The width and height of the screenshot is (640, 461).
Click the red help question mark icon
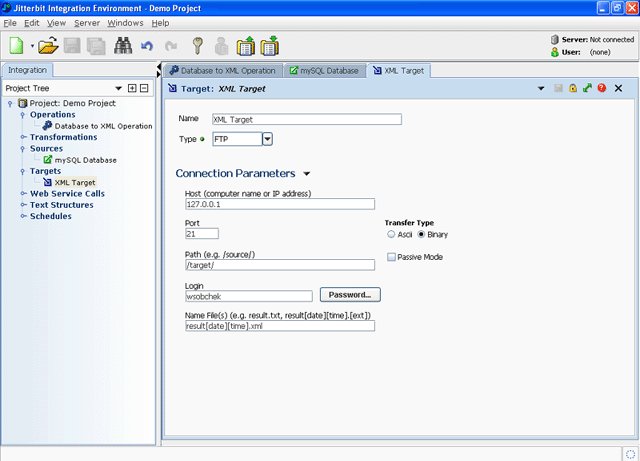pos(602,89)
